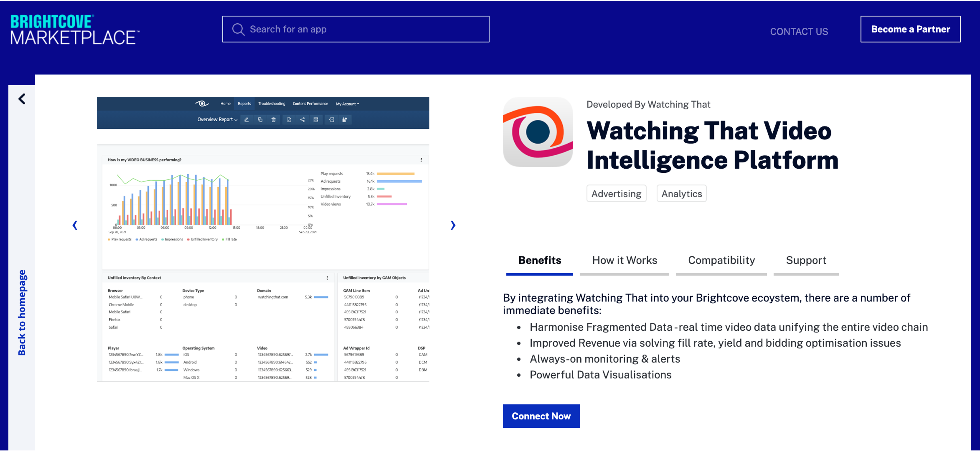The image size is (980, 451).
Task: Expand the My Account dropdown
Action: click(x=347, y=104)
